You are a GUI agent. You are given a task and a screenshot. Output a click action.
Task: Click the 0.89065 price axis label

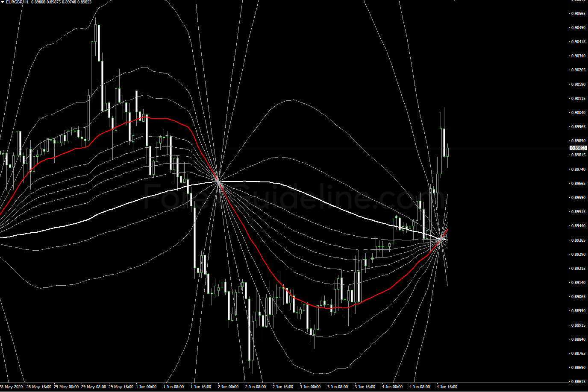(579, 297)
